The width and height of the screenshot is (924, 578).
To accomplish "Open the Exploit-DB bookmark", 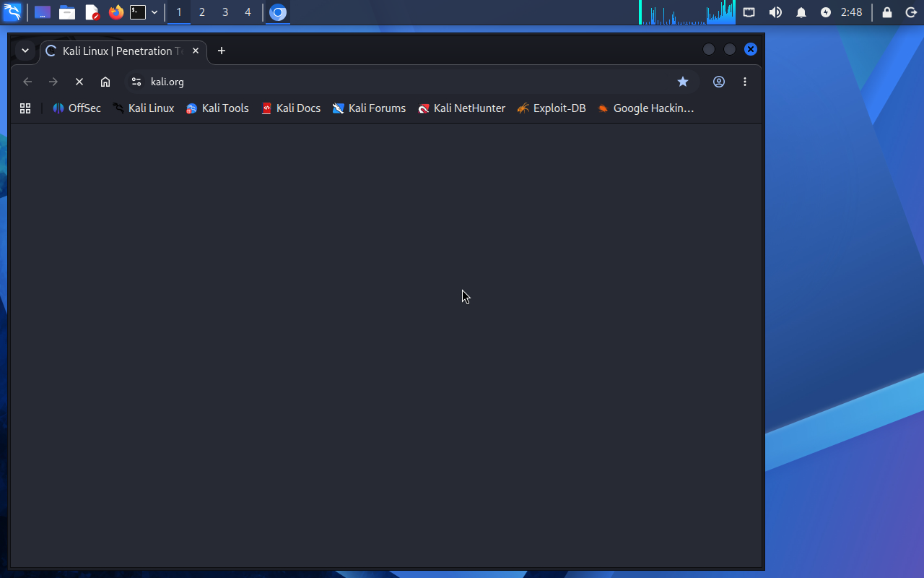I will point(552,108).
